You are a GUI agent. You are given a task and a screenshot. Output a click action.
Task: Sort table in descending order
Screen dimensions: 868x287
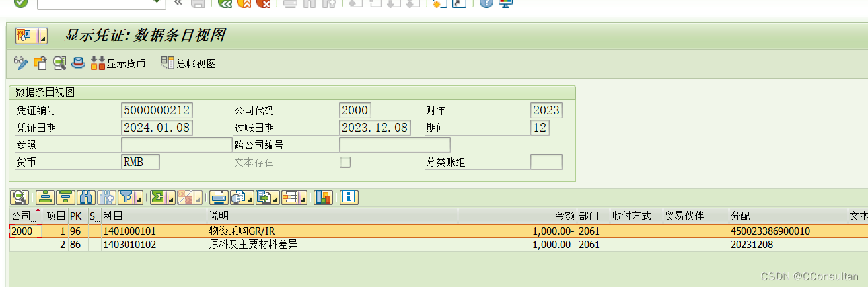(x=65, y=197)
